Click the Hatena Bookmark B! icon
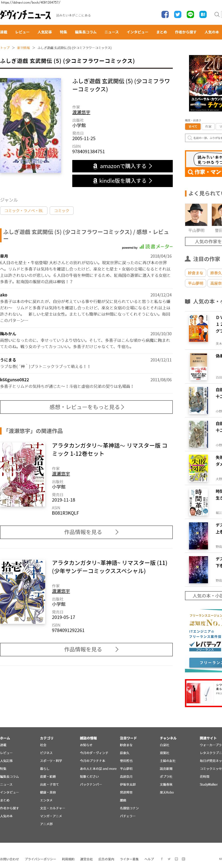The height and width of the screenshot is (868, 222). pyautogui.click(x=203, y=14)
